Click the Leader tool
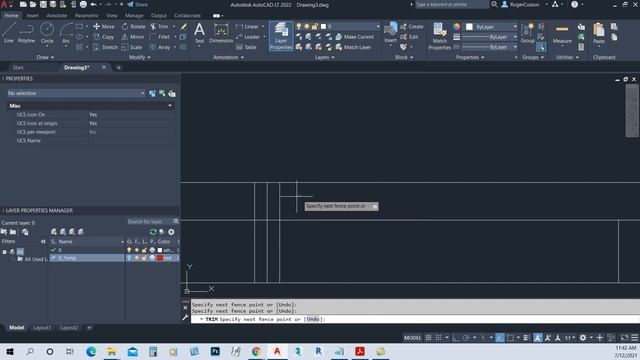This screenshot has height=360, width=640. (248, 37)
